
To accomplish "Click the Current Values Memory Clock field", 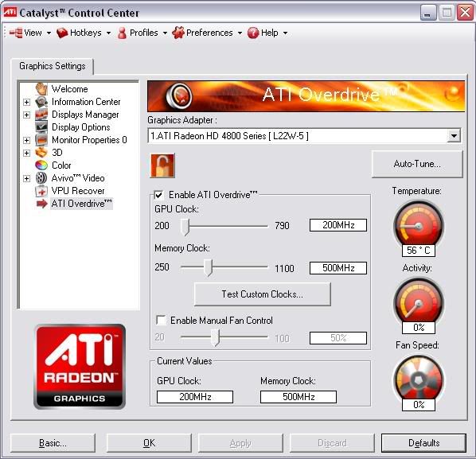I will pos(298,397).
